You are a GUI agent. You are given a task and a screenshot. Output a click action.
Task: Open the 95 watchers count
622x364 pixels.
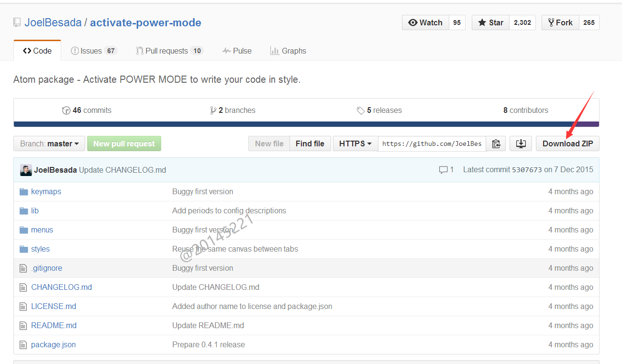pyautogui.click(x=457, y=22)
